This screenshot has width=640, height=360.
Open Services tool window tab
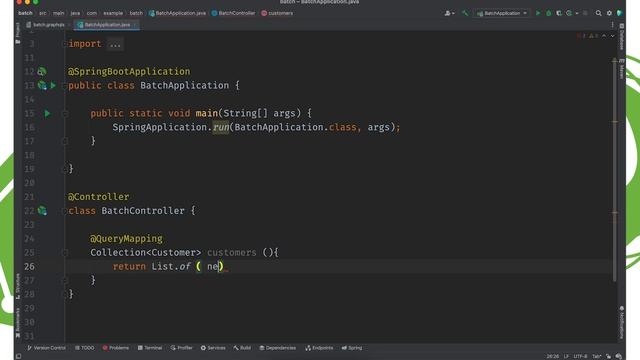click(x=213, y=348)
